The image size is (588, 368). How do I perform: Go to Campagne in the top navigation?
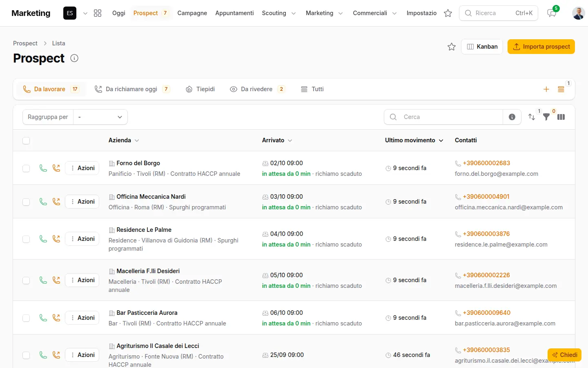click(x=192, y=13)
